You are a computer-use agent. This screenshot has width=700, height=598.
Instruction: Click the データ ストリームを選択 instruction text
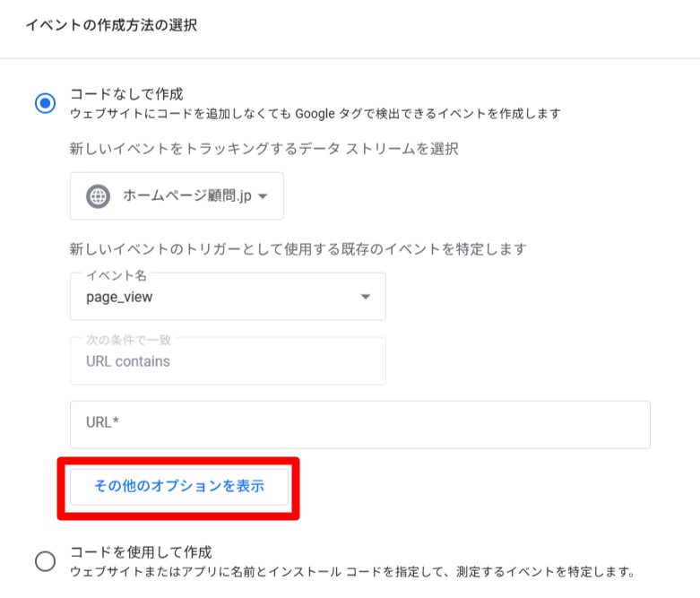[264, 149]
